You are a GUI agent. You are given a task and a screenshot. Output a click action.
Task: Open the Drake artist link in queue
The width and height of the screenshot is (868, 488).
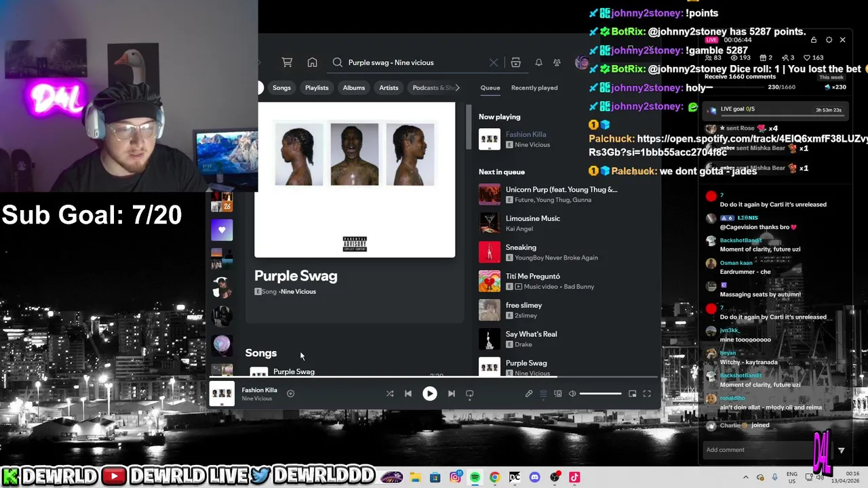(x=523, y=344)
